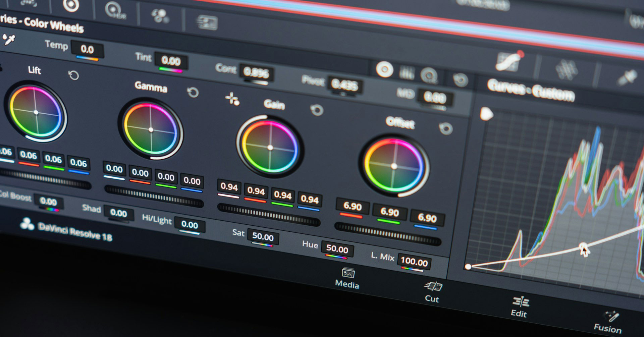This screenshot has width=644, height=337.
Task: Reset the Gamma color wheel
Action: click(x=193, y=92)
